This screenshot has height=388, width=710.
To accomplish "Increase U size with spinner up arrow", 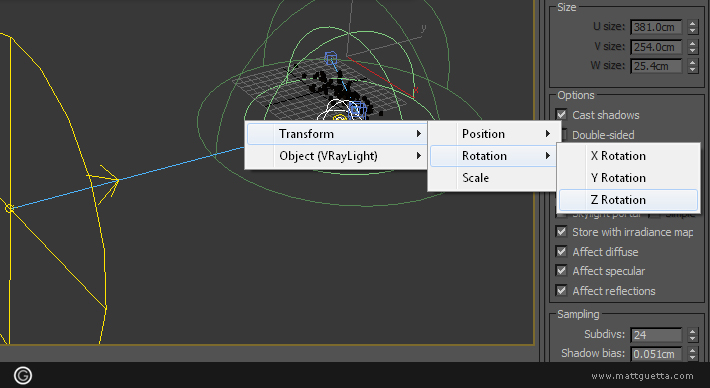I will [692, 23].
